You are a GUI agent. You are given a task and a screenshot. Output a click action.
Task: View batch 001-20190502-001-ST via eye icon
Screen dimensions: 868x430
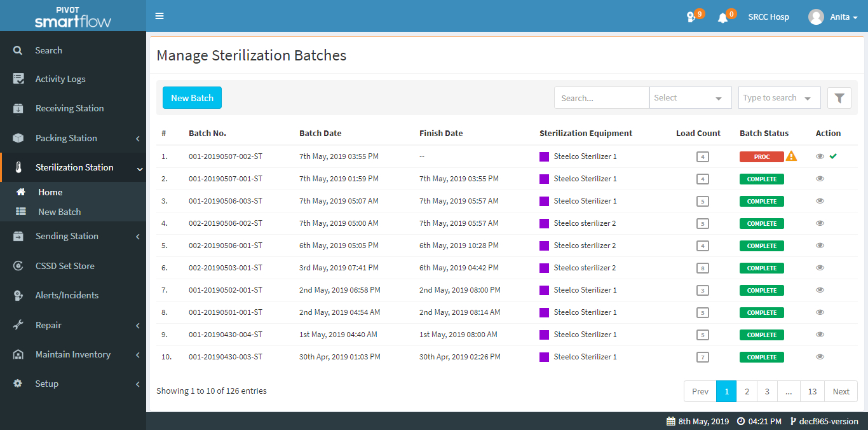click(x=820, y=289)
